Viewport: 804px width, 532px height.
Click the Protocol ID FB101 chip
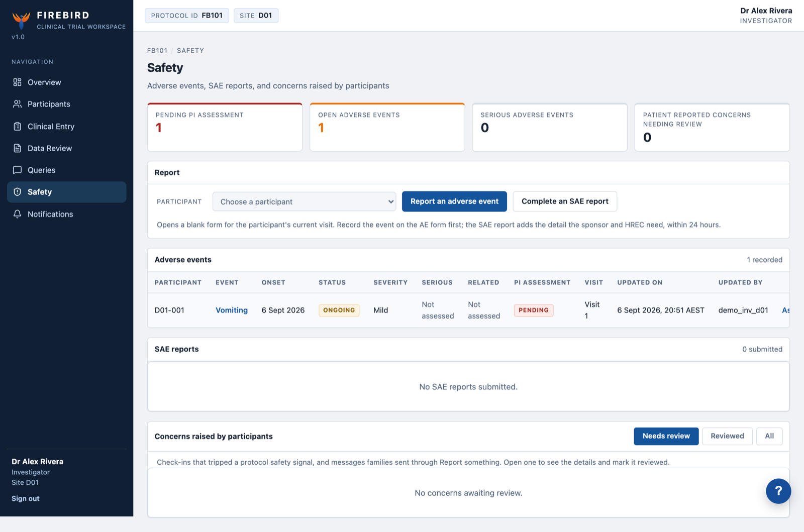tap(187, 16)
